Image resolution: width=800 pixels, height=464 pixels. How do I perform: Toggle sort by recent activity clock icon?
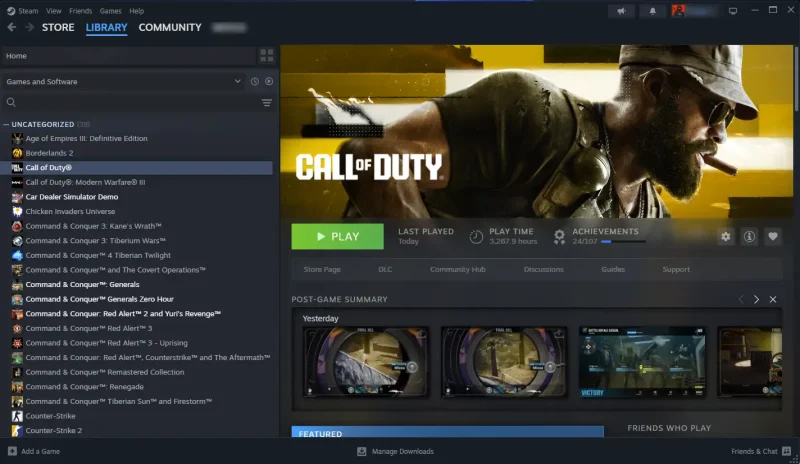coord(255,82)
